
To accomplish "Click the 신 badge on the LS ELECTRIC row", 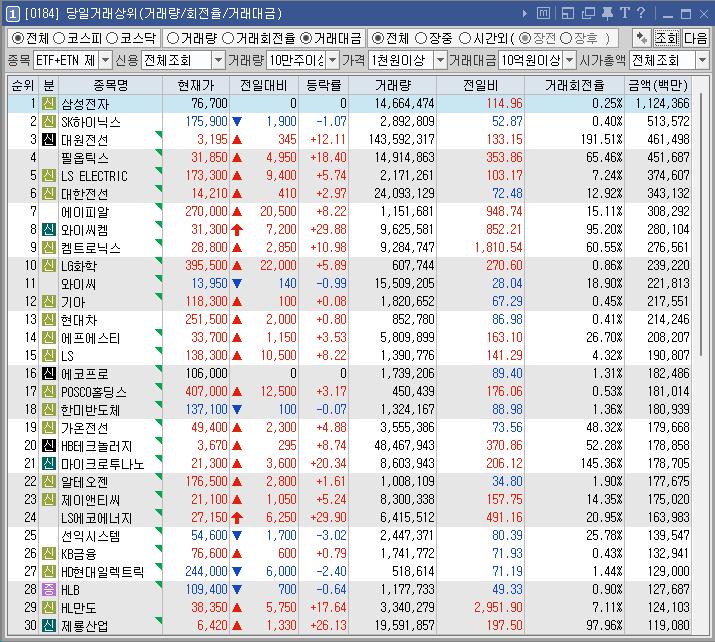I will coord(49,176).
